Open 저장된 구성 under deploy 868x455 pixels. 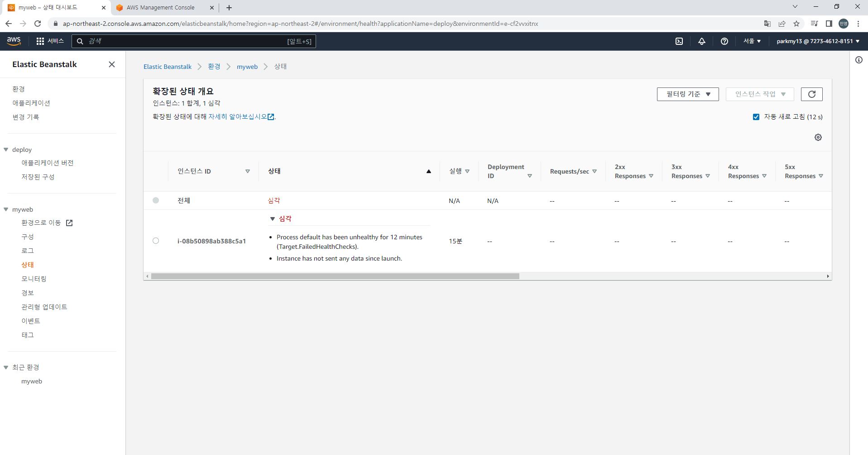click(38, 177)
